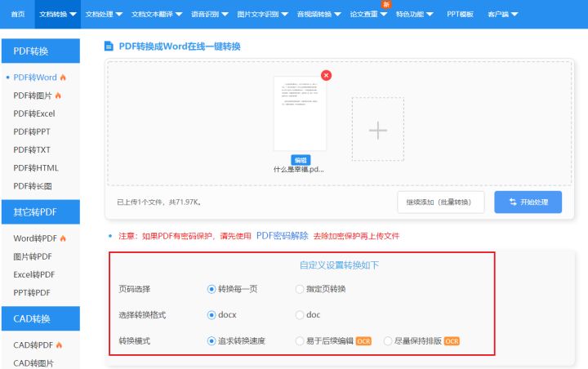Click 继续添加 (批量转换) button
The height and width of the screenshot is (369, 588).
tap(441, 202)
